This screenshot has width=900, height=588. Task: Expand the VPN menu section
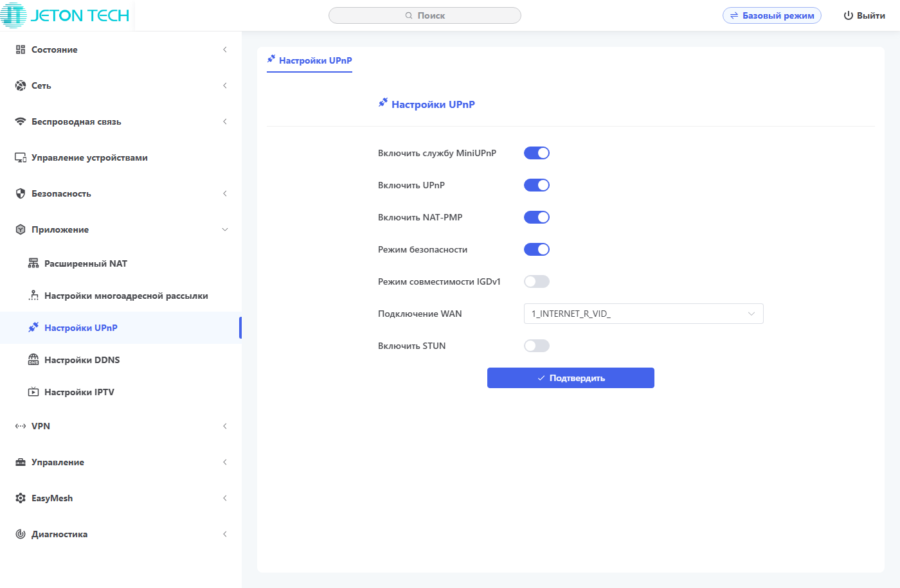(x=40, y=426)
